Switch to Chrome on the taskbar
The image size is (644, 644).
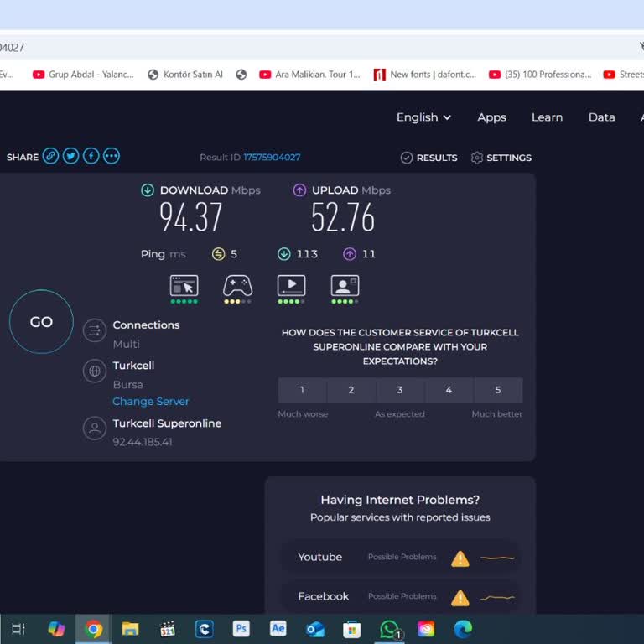(x=93, y=629)
